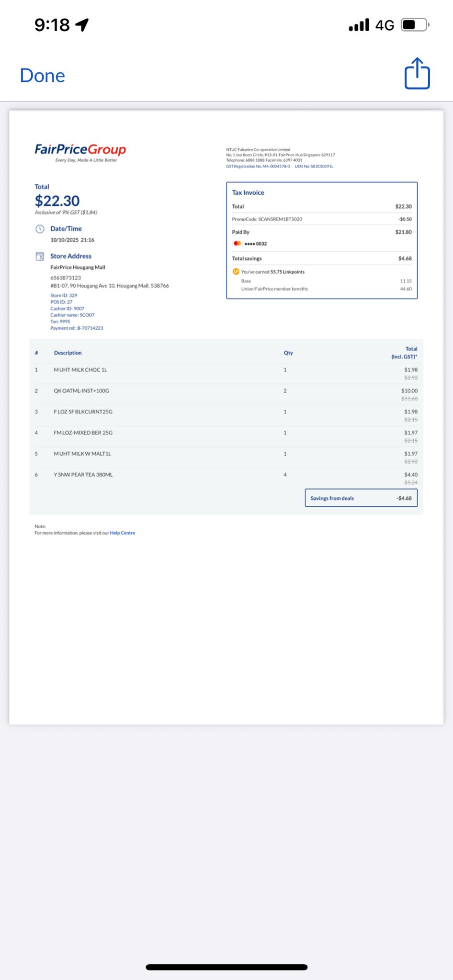Tap the clock icon beside Date/Time

(x=40, y=229)
